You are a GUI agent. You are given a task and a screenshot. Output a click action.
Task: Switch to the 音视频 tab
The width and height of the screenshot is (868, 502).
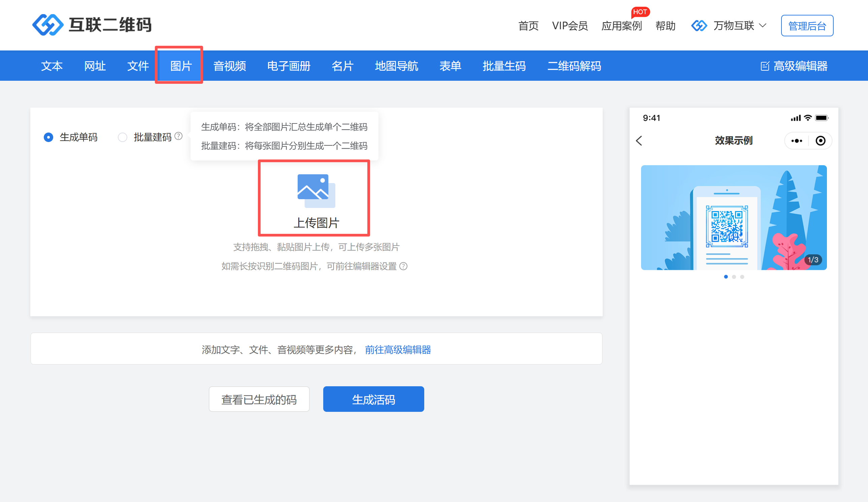click(x=229, y=66)
